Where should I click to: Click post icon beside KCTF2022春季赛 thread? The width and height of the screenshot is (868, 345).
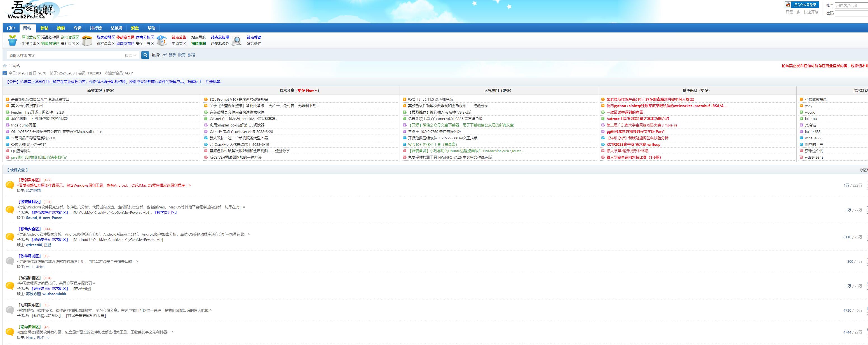(x=603, y=145)
